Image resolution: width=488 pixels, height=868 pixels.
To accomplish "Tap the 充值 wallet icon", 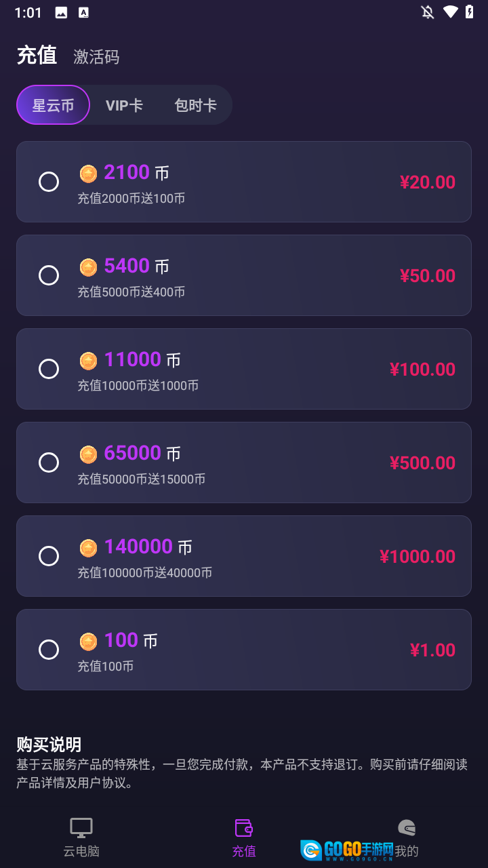I will 244,828.
